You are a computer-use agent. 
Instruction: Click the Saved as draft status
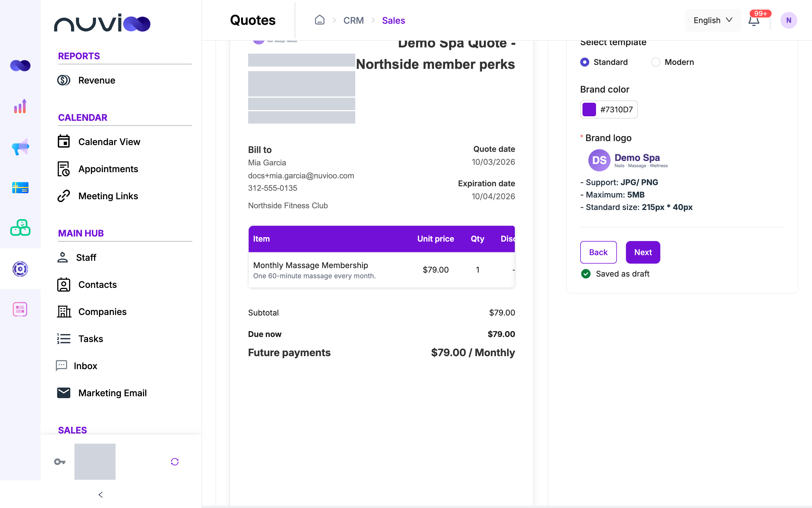tap(615, 274)
